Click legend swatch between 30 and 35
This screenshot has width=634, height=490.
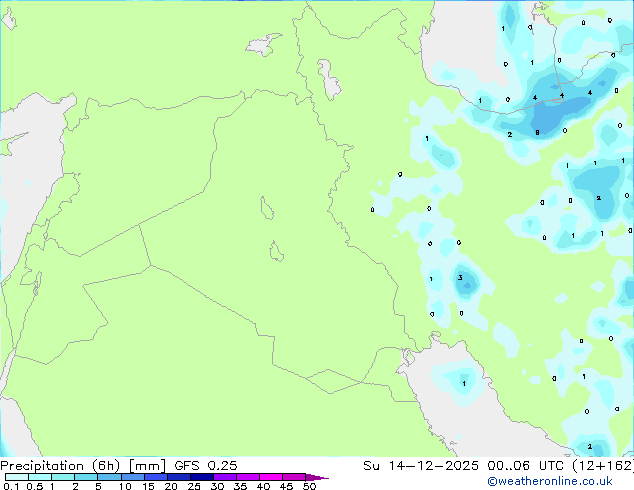(224, 477)
